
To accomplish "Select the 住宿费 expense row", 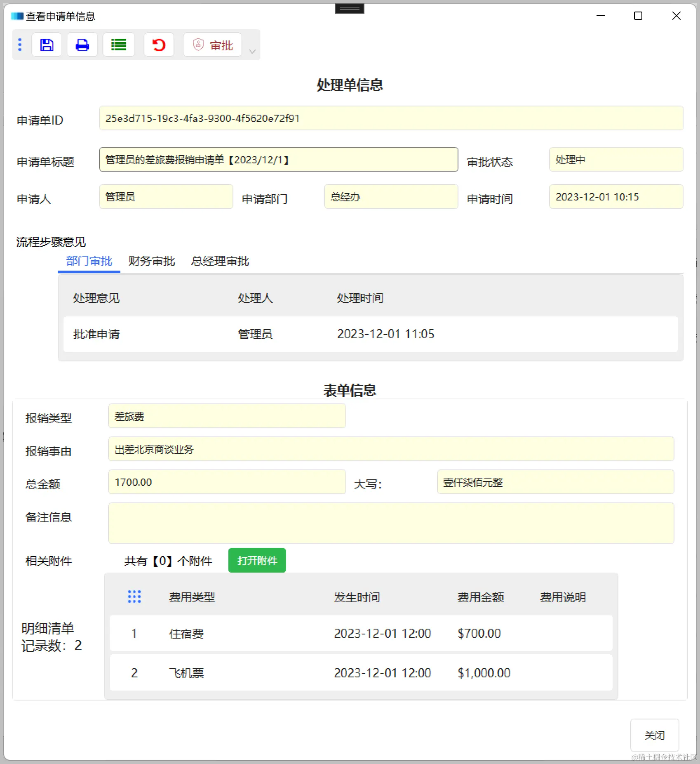I will 361,633.
